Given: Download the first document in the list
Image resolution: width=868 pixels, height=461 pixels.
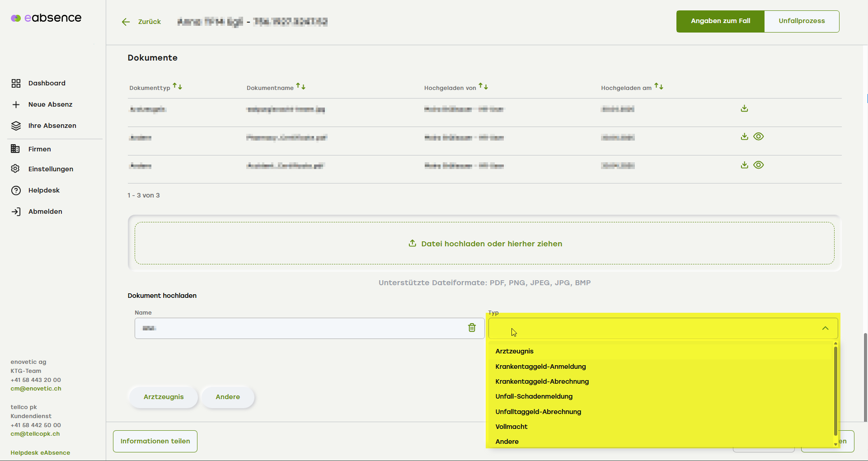Looking at the screenshot, I should [744, 108].
